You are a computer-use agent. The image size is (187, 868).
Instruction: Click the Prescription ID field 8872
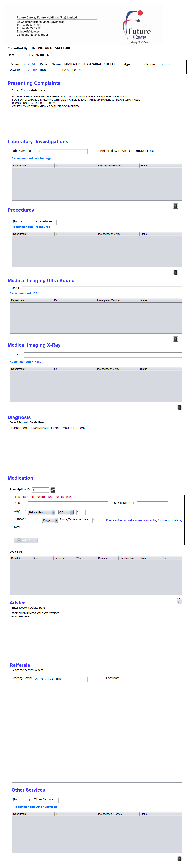41,490
